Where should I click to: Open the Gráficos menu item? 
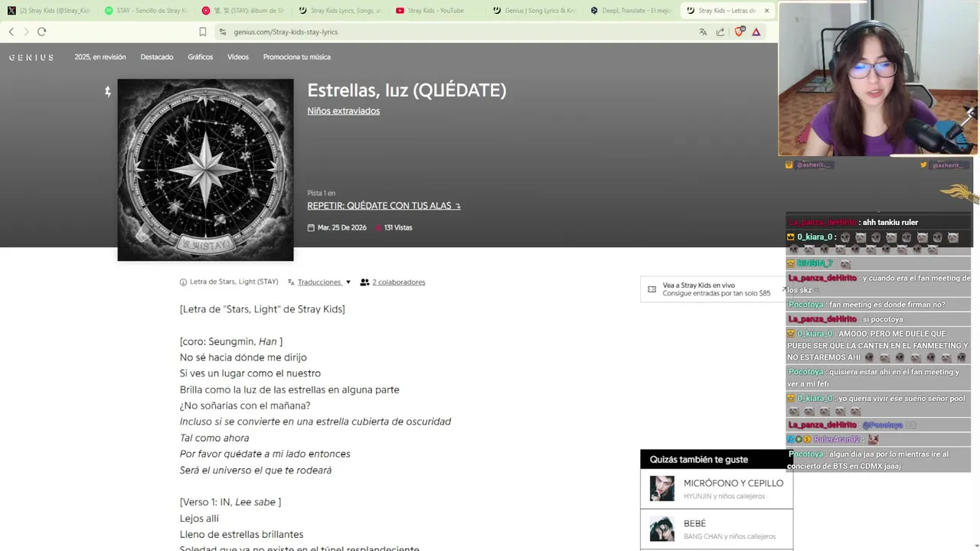pyautogui.click(x=201, y=57)
